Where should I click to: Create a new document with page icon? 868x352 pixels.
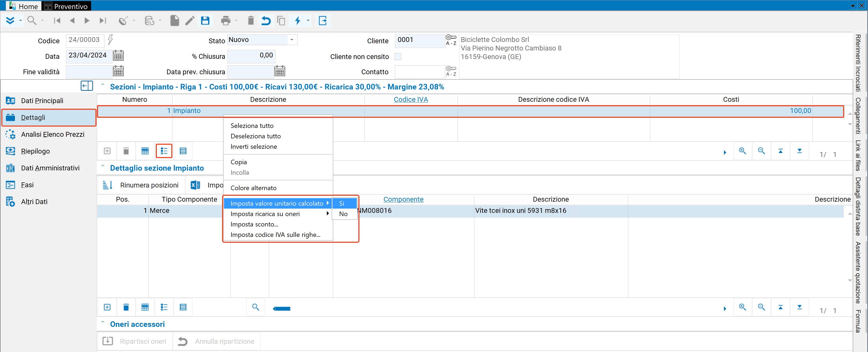coord(175,21)
